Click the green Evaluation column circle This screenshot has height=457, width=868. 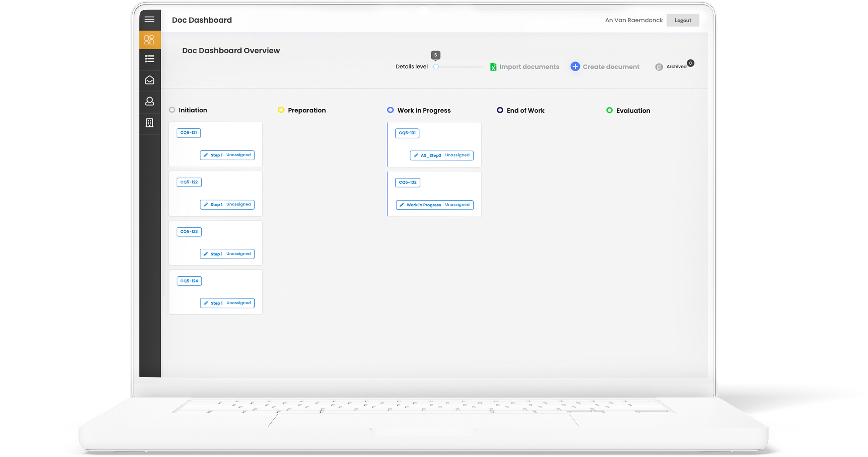609,110
